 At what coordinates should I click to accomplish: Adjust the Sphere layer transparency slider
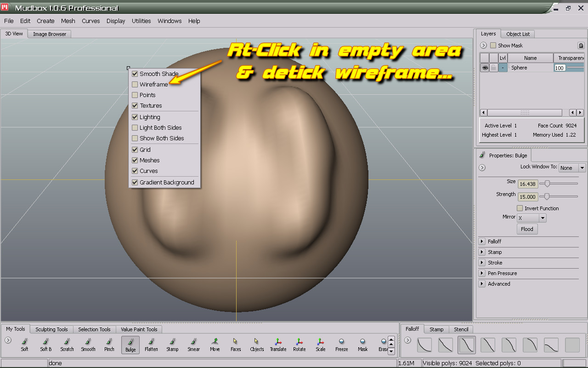[575, 68]
